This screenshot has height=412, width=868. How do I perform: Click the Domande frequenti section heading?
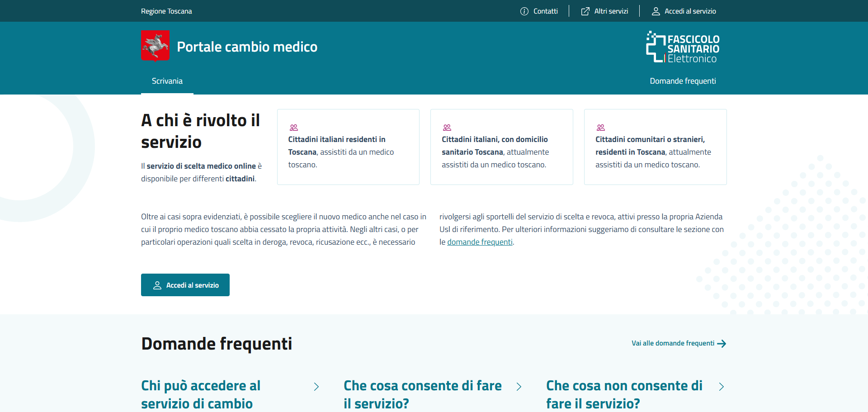click(x=217, y=344)
